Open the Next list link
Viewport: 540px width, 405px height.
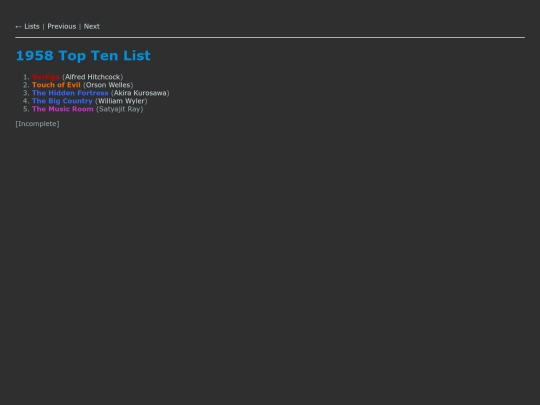coord(92,27)
